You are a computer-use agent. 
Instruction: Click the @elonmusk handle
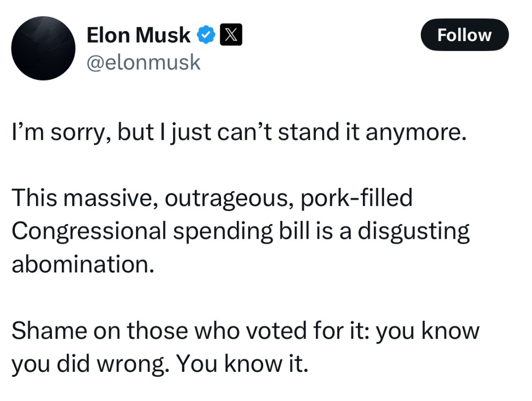[143, 62]
